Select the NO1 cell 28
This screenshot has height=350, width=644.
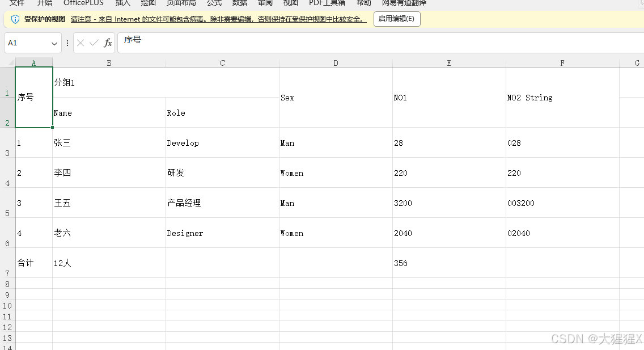tap(449, 142)
